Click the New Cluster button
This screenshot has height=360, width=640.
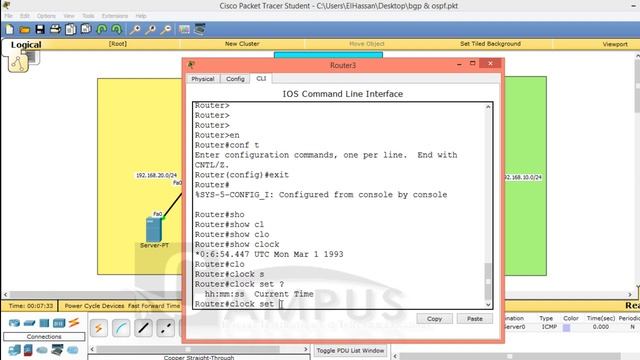(242, 44)
